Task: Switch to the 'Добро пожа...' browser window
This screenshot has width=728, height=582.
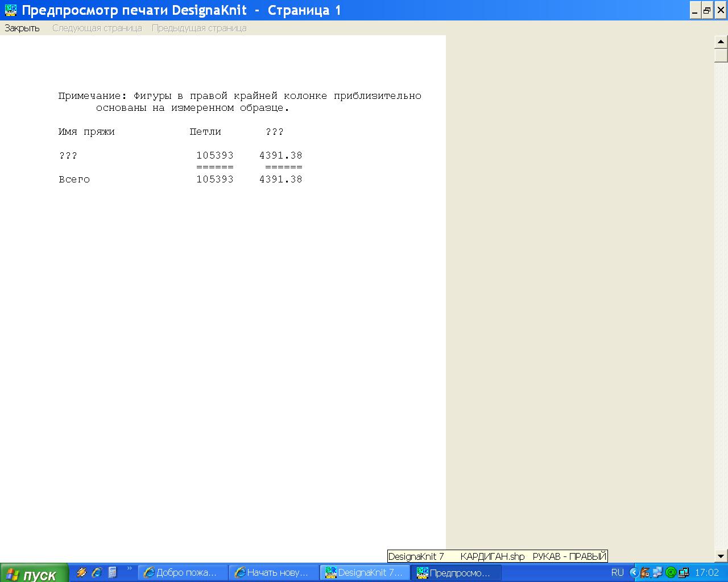Action: [183, 572]
